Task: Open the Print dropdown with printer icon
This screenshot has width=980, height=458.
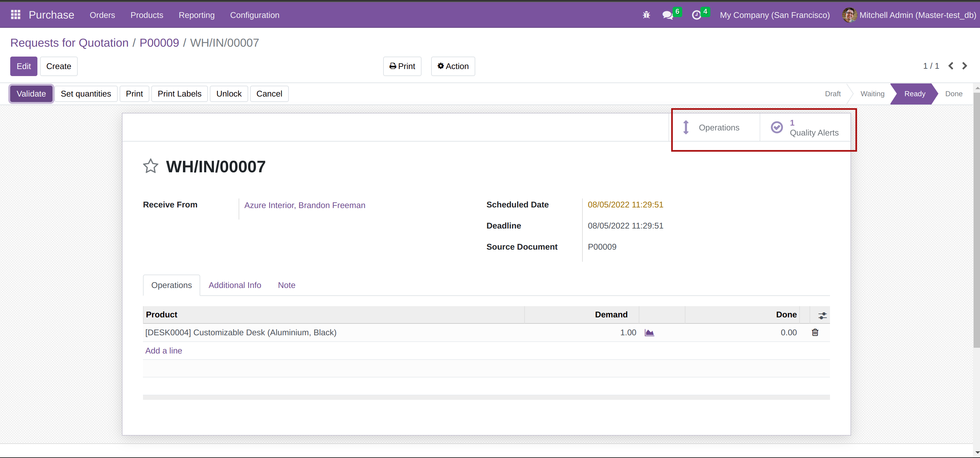Action: pyautogui.click(x=402, y=66)
